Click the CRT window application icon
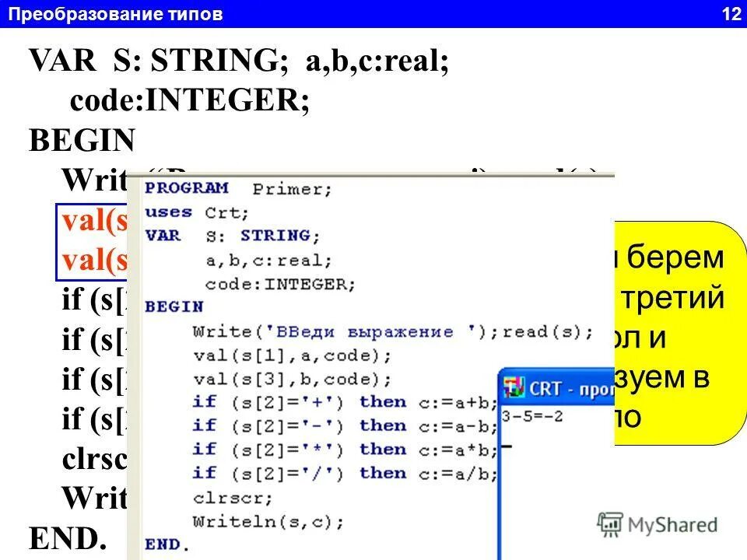 click(514, 387)
